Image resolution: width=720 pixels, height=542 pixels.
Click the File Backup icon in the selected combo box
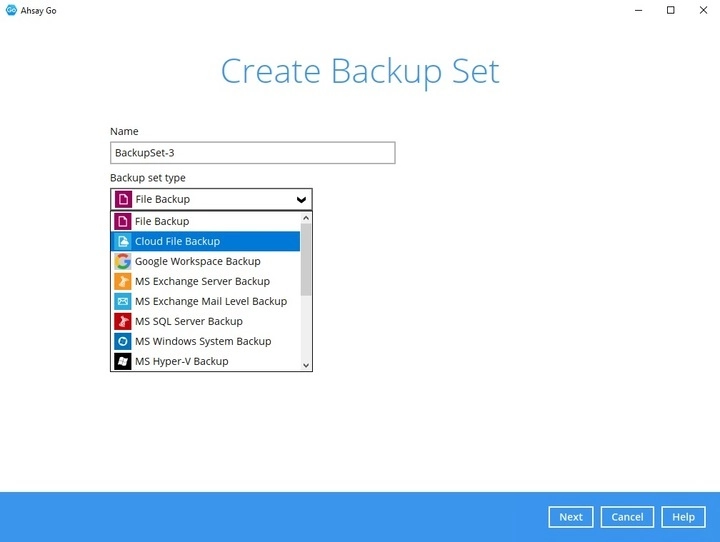click(x=123, y=199)
